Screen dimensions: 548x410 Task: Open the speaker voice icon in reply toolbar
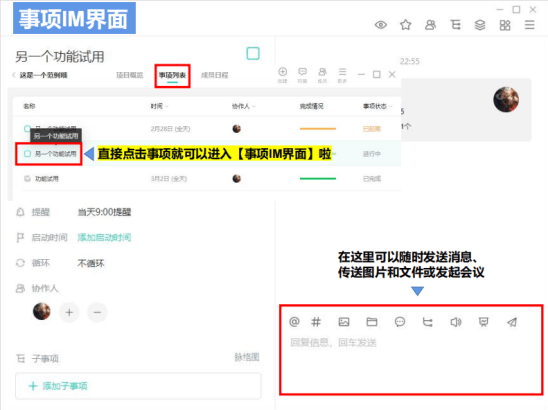456,322
